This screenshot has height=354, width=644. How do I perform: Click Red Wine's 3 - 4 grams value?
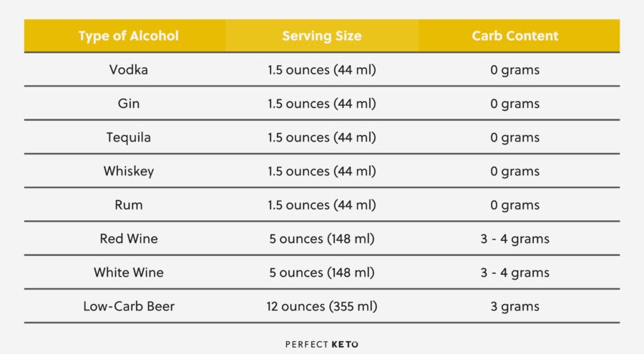(x=515, y=239)
